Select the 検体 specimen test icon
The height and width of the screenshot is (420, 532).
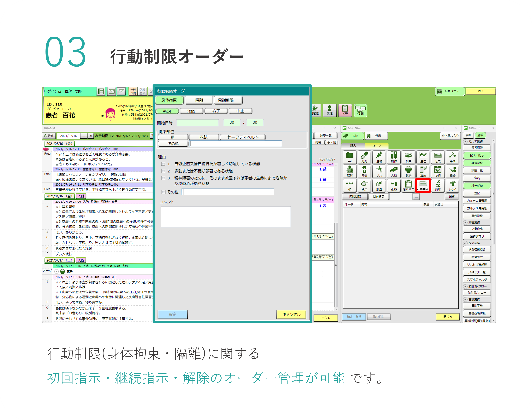394,157
